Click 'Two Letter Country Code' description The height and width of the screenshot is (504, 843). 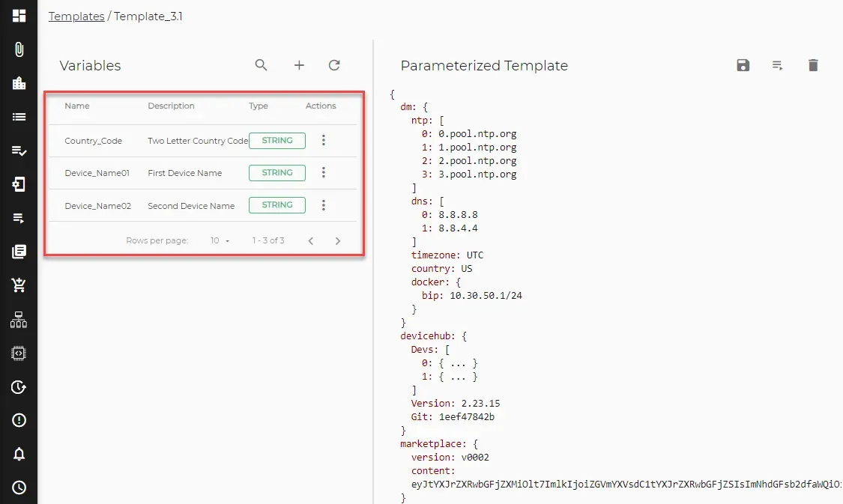pyautogui.click(x=198, y=141)
